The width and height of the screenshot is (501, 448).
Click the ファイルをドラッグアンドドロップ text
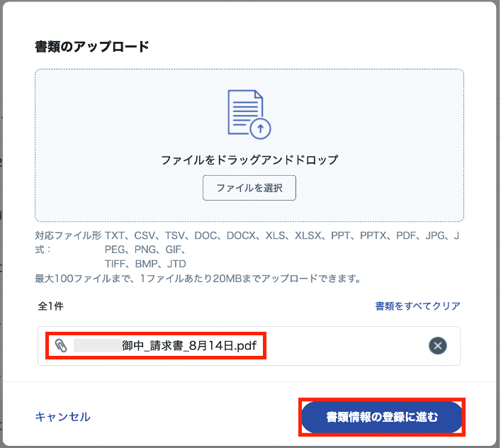tap(249, 159)
